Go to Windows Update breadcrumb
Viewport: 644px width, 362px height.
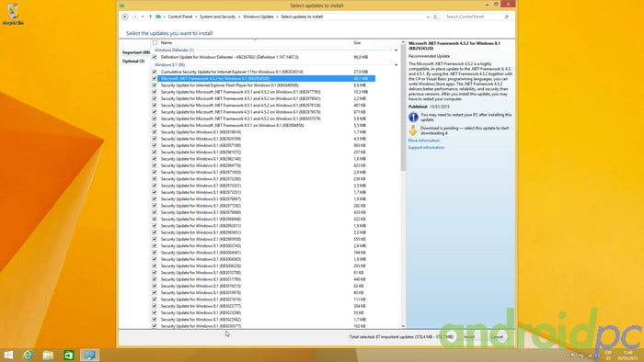258,17
